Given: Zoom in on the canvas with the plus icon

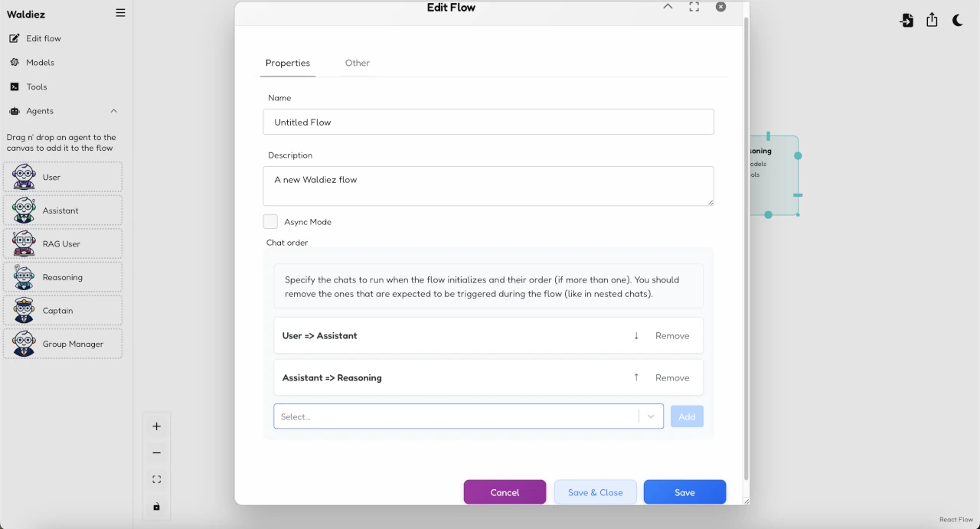Looking at the screenshot, I should coord(156,426).
